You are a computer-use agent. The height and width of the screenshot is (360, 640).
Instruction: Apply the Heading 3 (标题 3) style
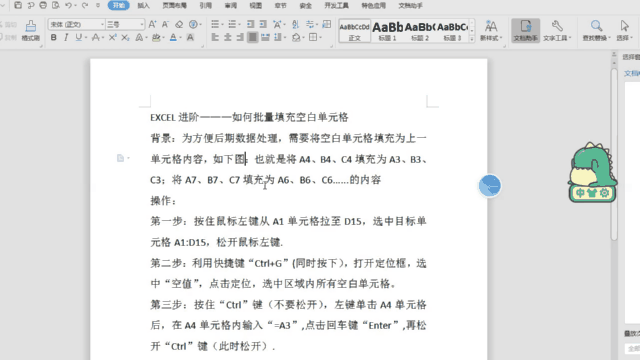click(452, 30)
